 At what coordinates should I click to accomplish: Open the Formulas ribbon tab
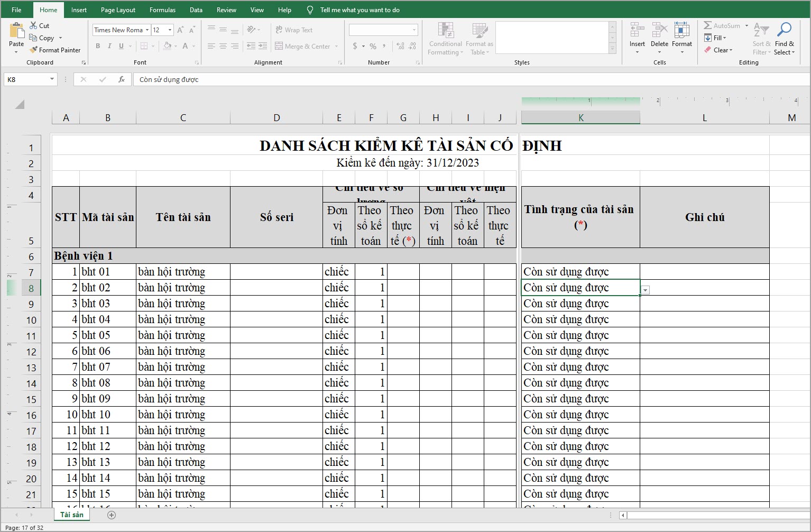click(162, 10)
